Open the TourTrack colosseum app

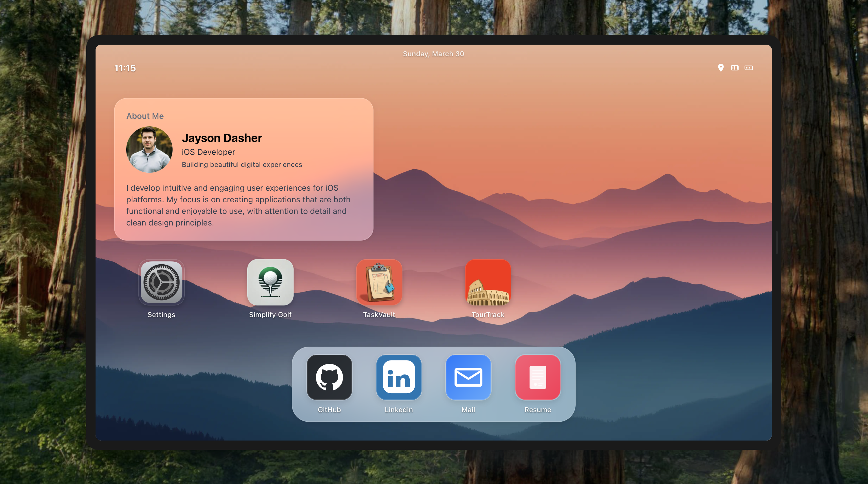pos(488,282)
